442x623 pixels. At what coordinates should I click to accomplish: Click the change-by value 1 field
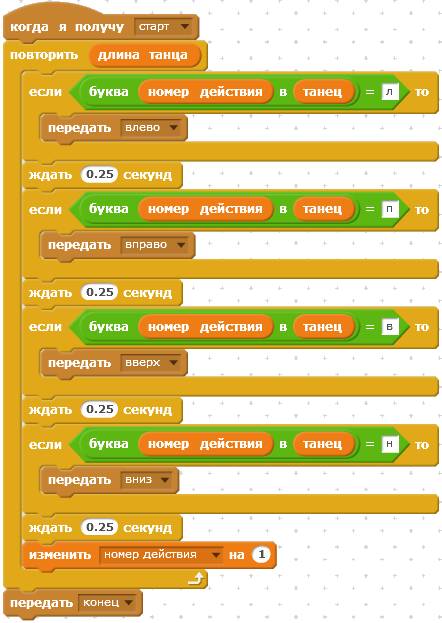(x=261, y=555)
